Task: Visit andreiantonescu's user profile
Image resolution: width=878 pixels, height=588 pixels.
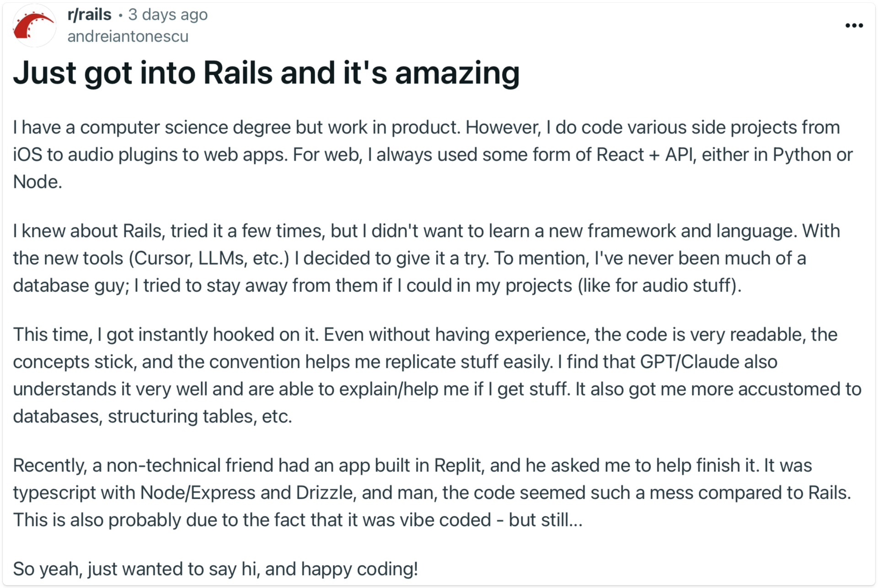Action: pyautogui.click(x=128, y=36)
